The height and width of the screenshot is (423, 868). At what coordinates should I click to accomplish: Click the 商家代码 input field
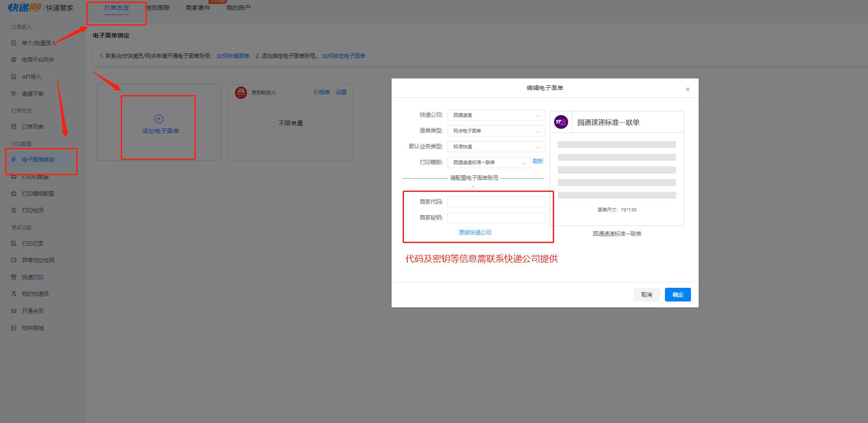tap(496, 201)
